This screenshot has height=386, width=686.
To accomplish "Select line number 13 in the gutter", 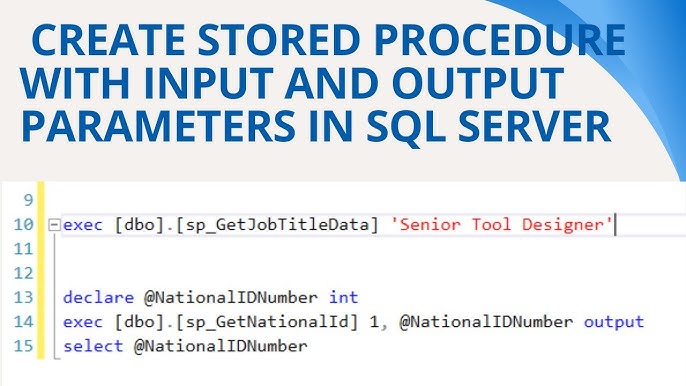I will (x=24, y=298).
